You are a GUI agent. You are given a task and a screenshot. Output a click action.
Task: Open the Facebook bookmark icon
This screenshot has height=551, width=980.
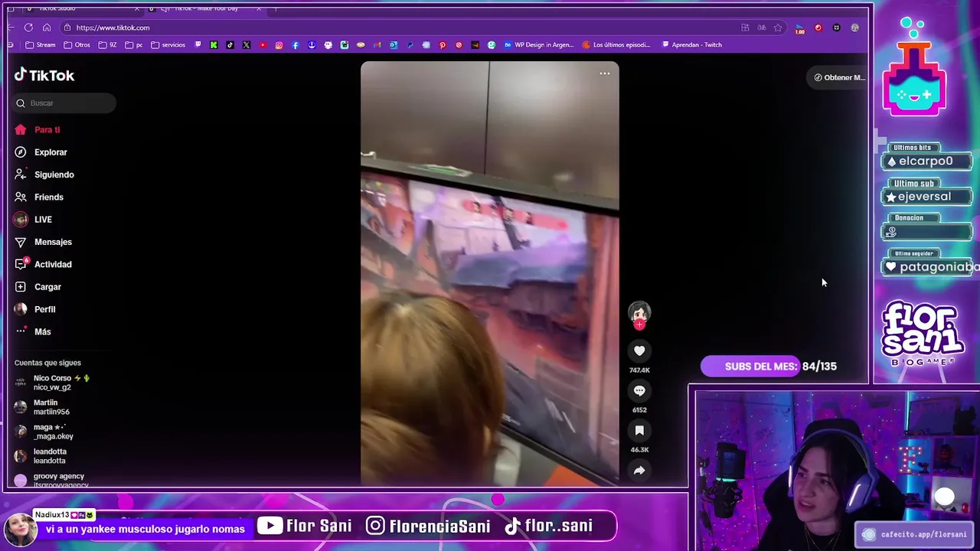tap(295, 44)
